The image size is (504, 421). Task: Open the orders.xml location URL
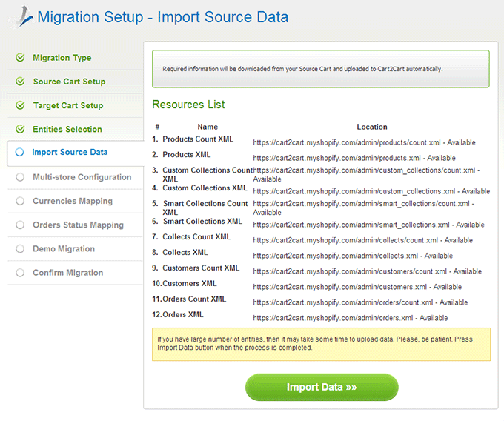tap(333, 318)
